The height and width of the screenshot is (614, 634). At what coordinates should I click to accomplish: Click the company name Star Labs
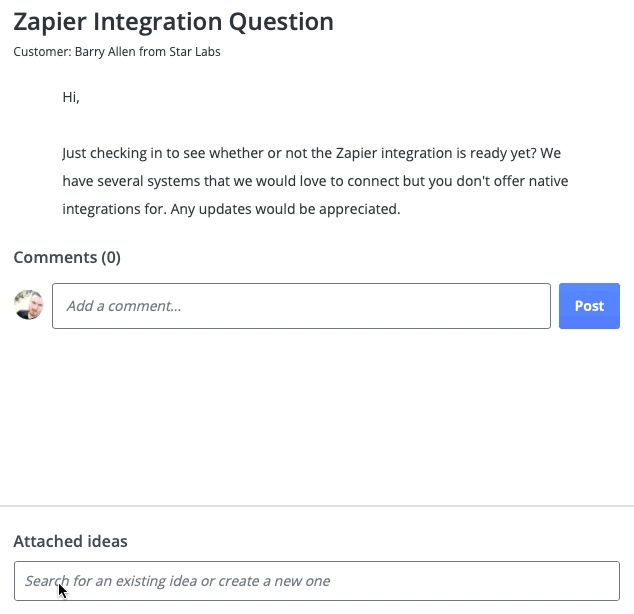click(195, 52)
